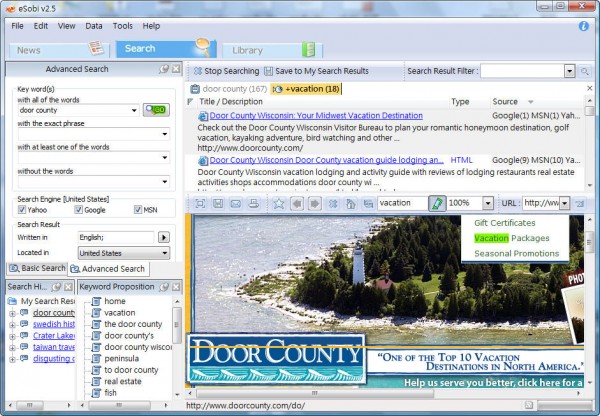The image size is (600, 416).
Task: Click the search filter magnifier icon
Action: (x=584, y=71)
